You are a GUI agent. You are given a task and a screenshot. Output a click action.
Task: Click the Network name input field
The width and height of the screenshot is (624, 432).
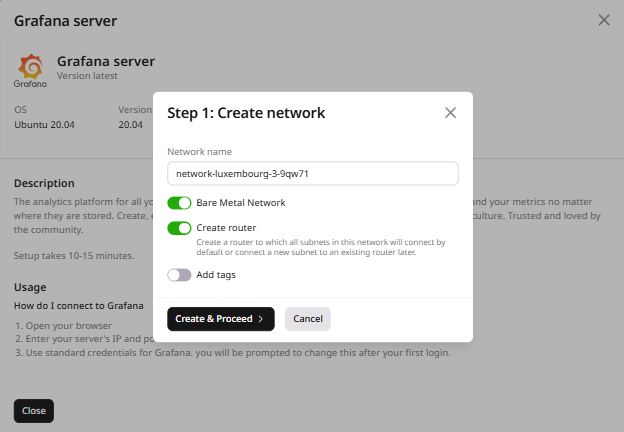(x=313, y=173)
